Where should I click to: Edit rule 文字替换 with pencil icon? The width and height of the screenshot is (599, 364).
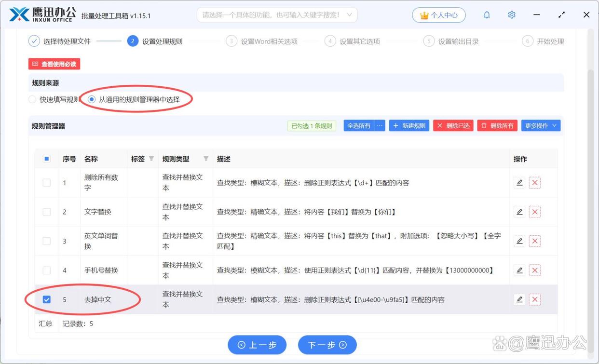[519, 212]
